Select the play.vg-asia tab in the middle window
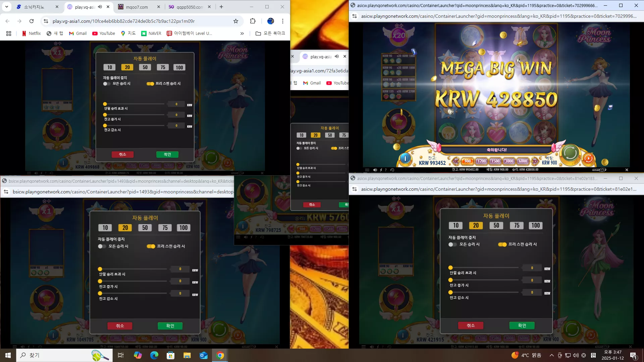This screenshot has width=644, height=362. coord(324,57)
